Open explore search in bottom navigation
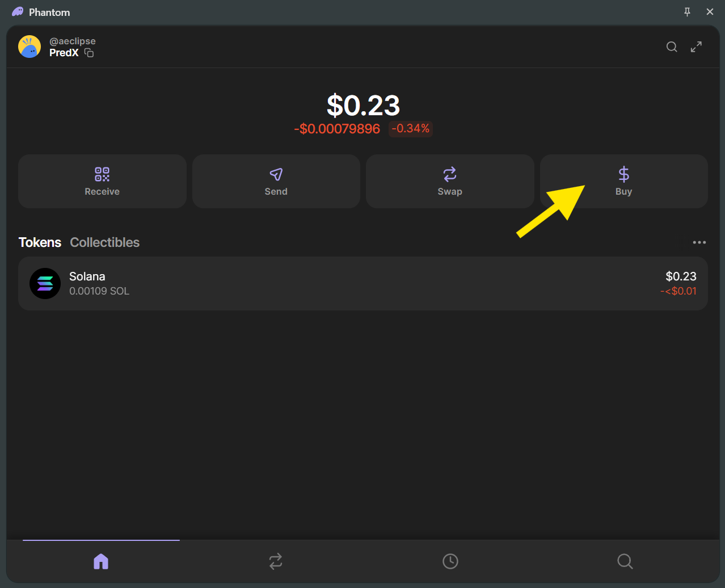Image resolution: width=725 pixels, height=588 pixels. (625, 561)
